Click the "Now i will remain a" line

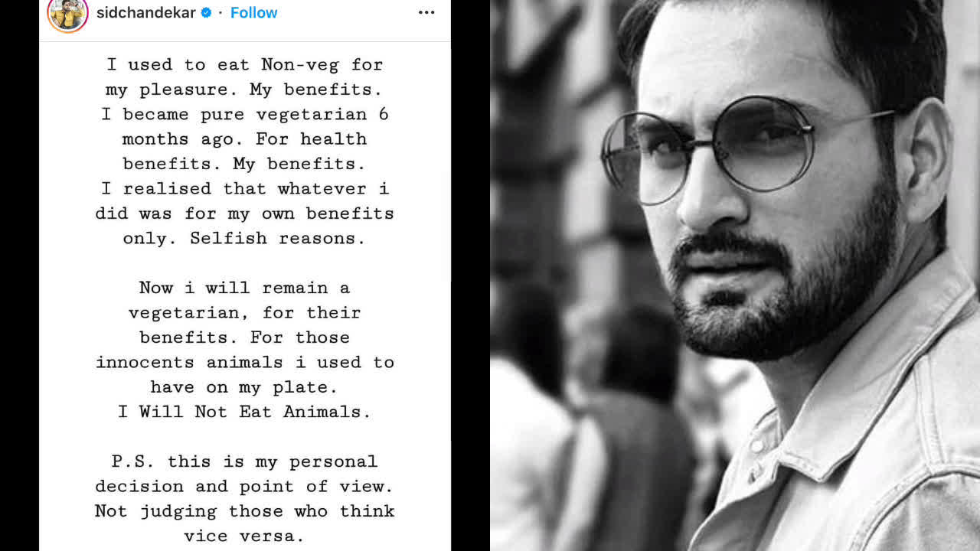(244, 288)
